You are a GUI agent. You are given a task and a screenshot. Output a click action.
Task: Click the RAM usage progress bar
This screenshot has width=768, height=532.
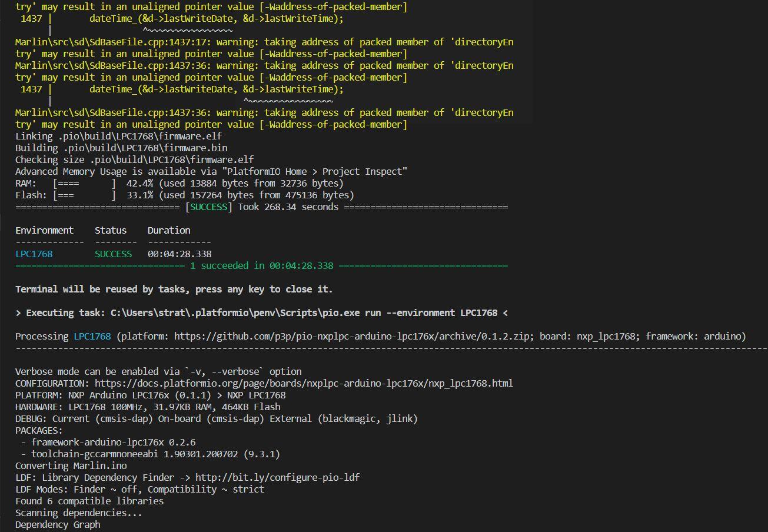tap(84, 183)
